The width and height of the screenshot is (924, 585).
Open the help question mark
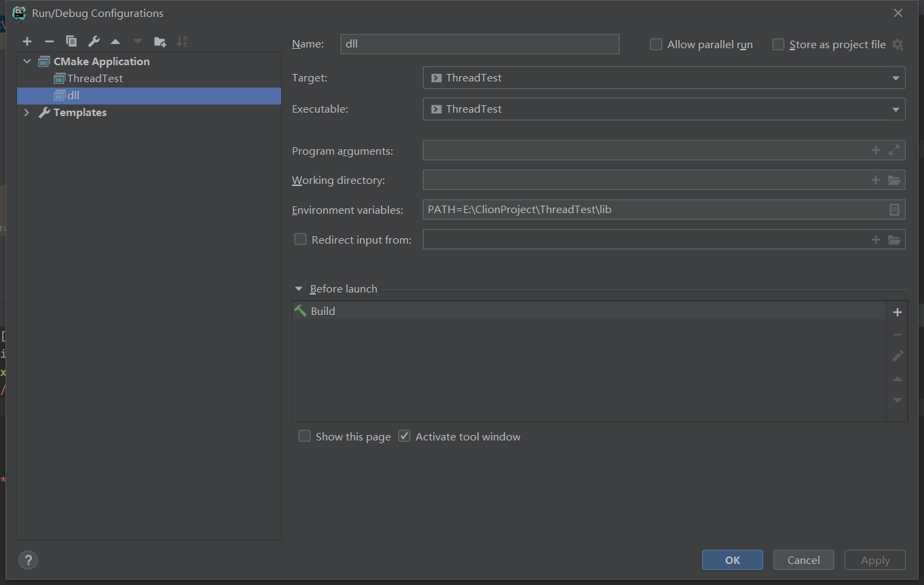(28, 560)
